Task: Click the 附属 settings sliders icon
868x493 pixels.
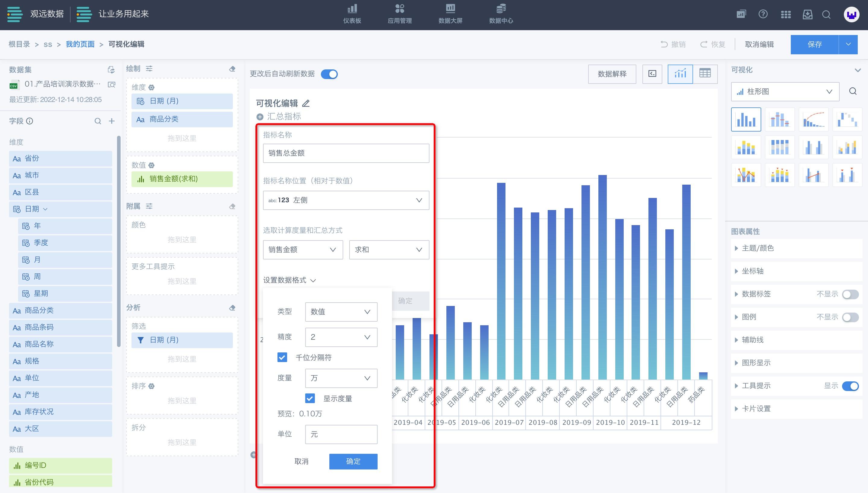Action: pyautogui.click(x=149, y=206)
